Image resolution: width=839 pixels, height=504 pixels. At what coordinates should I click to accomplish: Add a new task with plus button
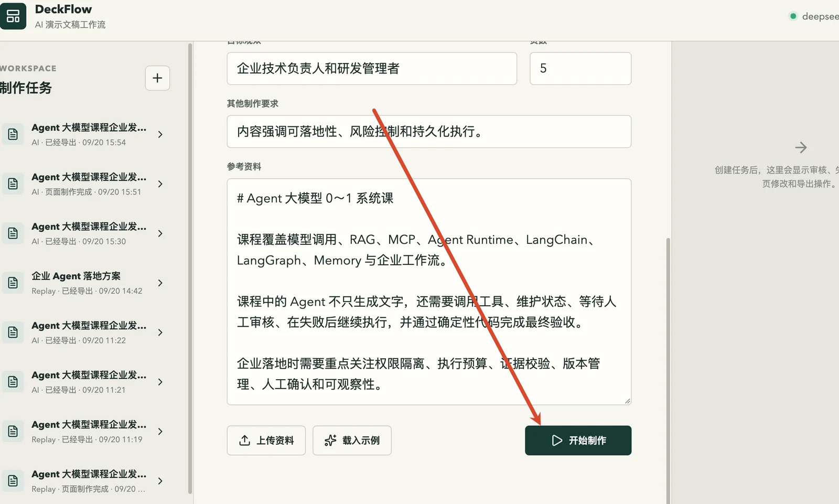[x=157, y=78]
